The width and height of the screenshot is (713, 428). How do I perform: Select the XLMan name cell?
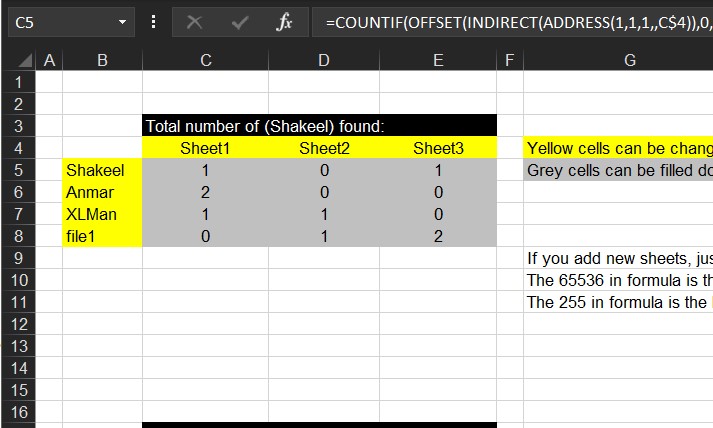tap(102, 214)
